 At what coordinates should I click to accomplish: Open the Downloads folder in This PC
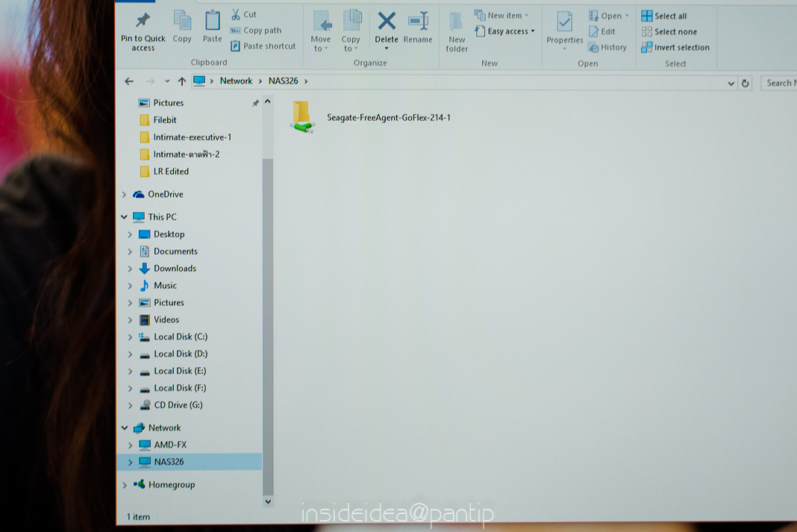[x=168, y=269]
